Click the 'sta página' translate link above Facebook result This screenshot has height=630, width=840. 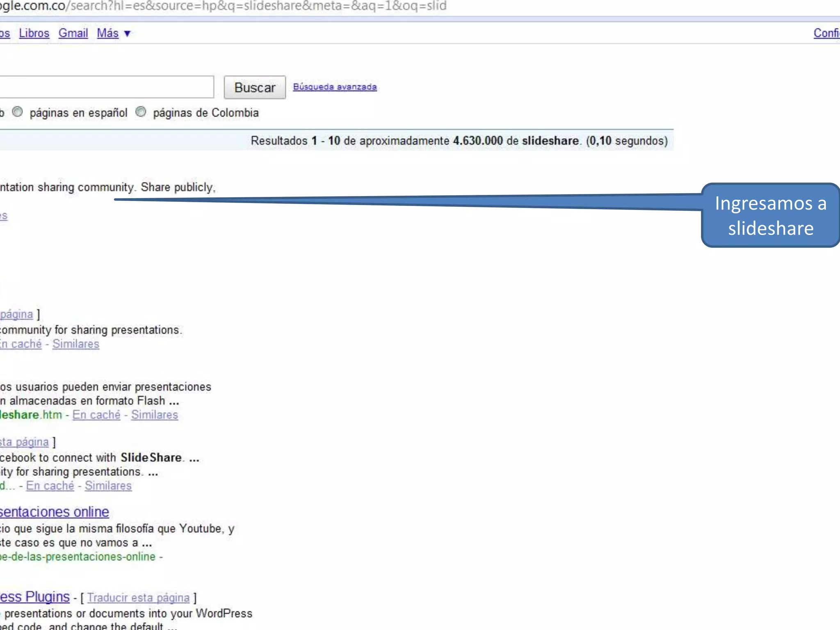click(24, 442)
